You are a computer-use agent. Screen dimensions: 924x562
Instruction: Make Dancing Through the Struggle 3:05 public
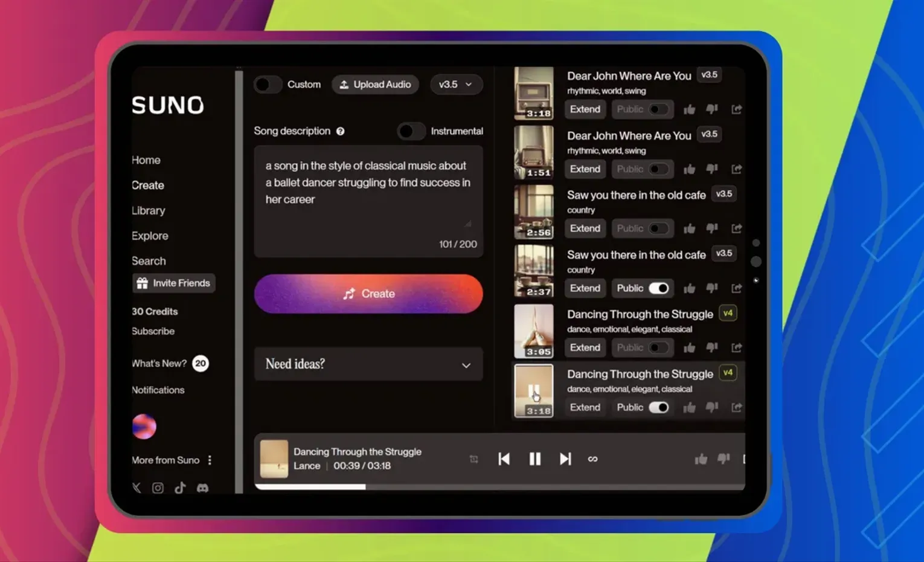(x=658, y=347)
